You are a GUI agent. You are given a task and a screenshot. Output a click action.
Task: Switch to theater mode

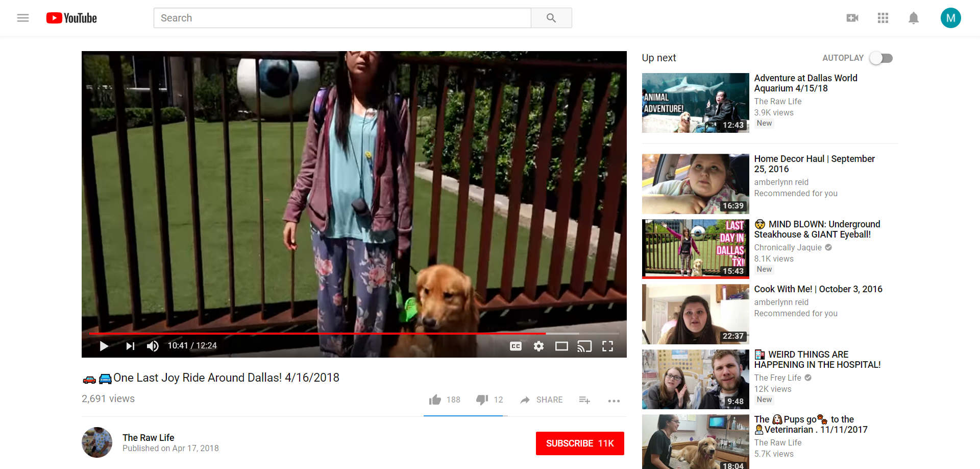click(x=561, y=346)
